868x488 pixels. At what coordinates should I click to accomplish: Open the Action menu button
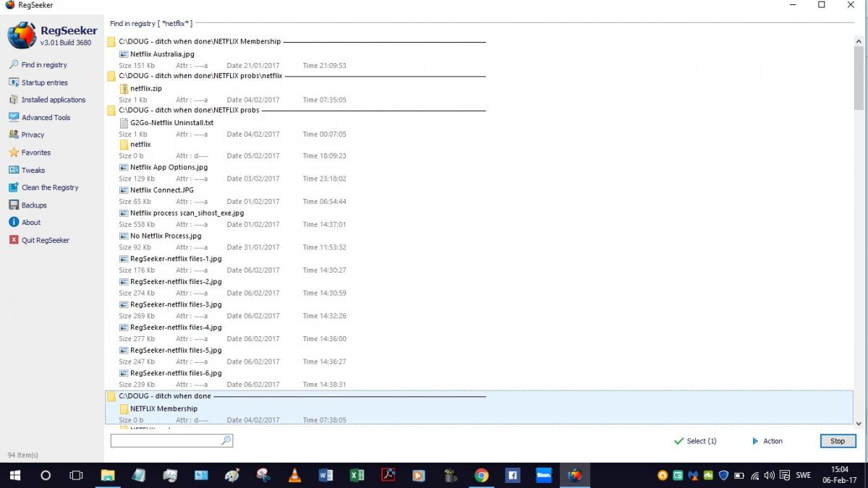pyautogui.click(x=767, y=441)
